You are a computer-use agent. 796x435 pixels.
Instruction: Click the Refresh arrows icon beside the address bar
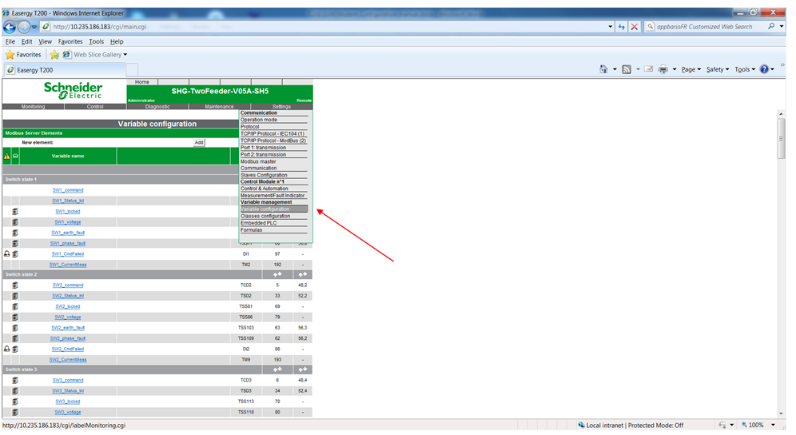(x=621, y=27)
